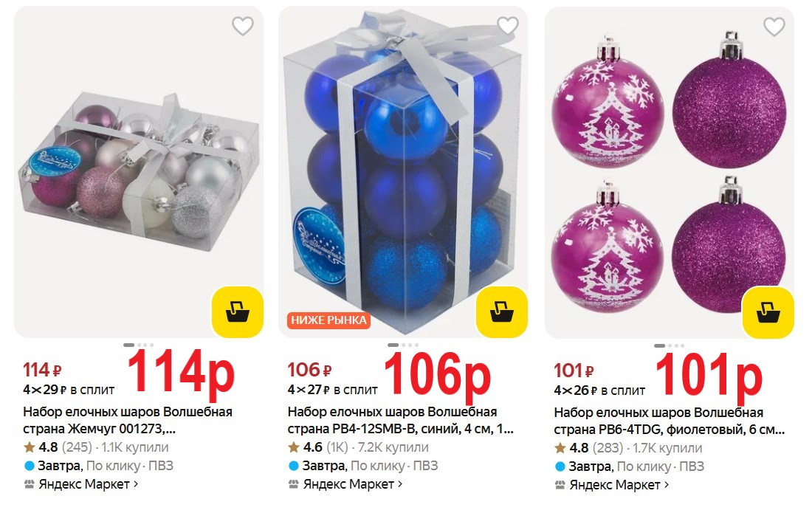Add purple PB6-4TDG set to cart

[x=768, y=312]
